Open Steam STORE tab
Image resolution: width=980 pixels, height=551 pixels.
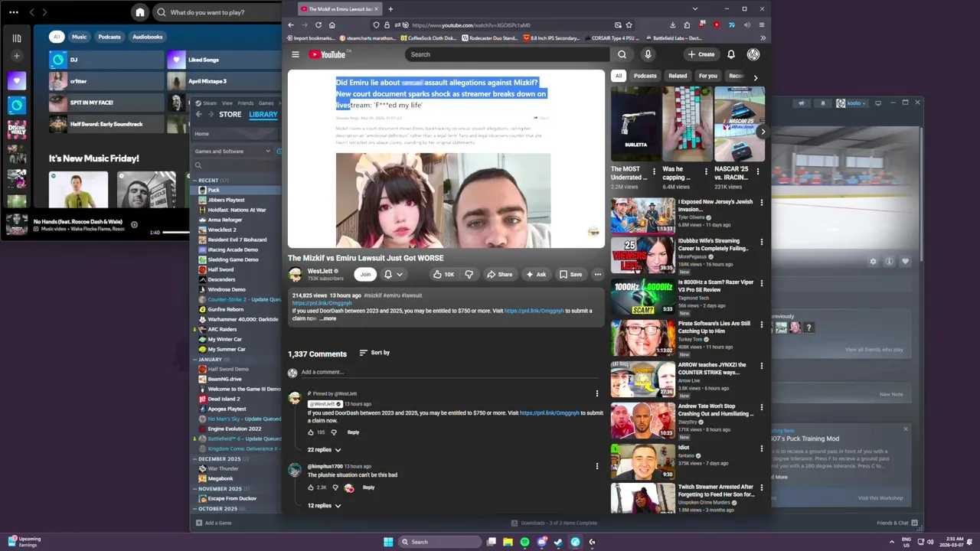click(230, 114)
